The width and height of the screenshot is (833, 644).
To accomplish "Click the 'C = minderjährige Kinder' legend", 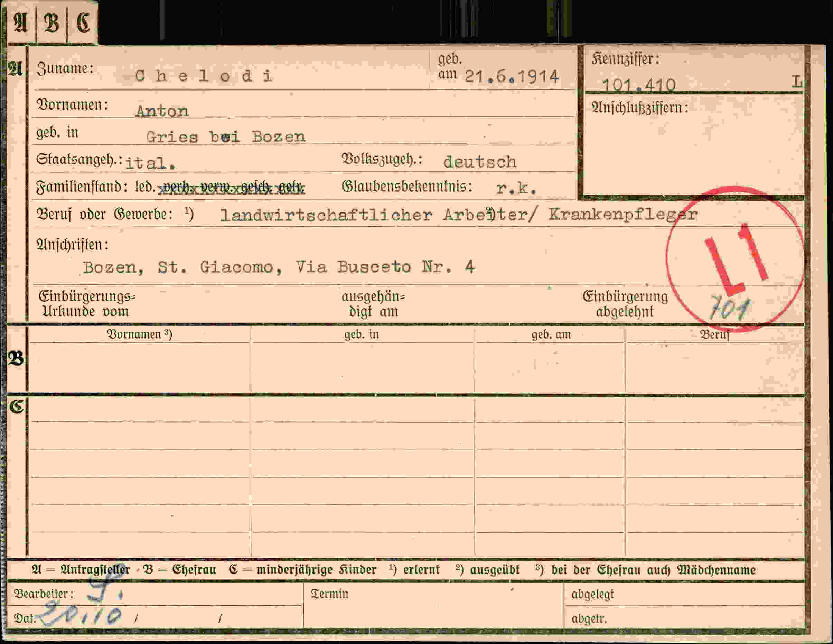I will coord(303,570).
